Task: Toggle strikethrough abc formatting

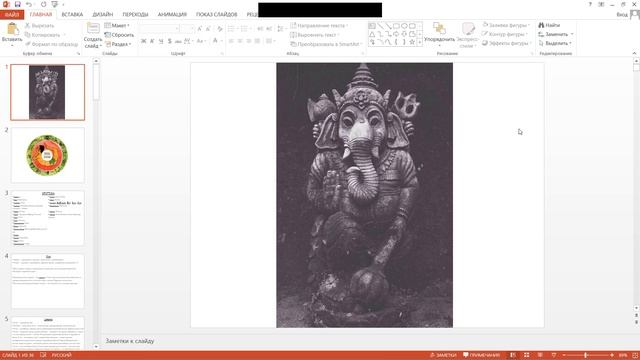Action: pyautogui.click(x=178, y=41)
